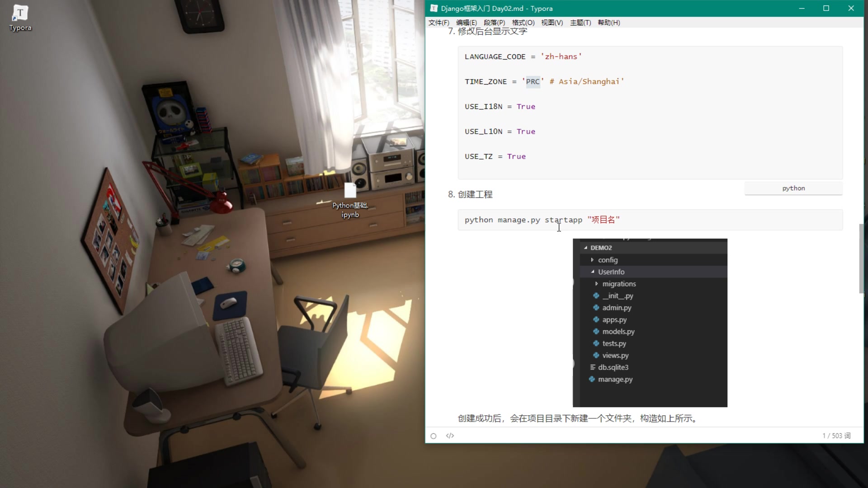Open the 文件(F) menu
The width and height of the screenshot is (868, 488).
439,23
